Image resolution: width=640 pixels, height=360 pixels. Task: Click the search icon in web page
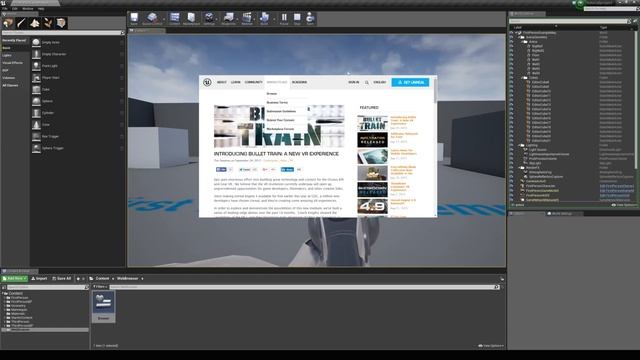click(367, 82)
